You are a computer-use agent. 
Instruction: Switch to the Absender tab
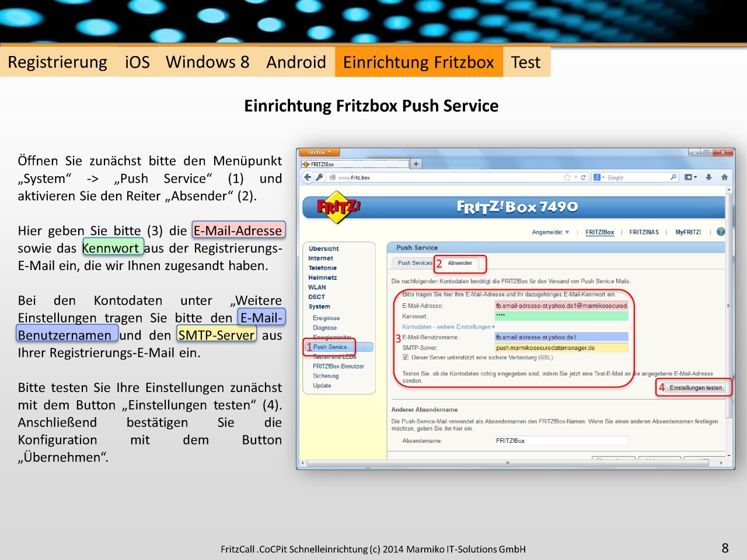pos(460,263)
